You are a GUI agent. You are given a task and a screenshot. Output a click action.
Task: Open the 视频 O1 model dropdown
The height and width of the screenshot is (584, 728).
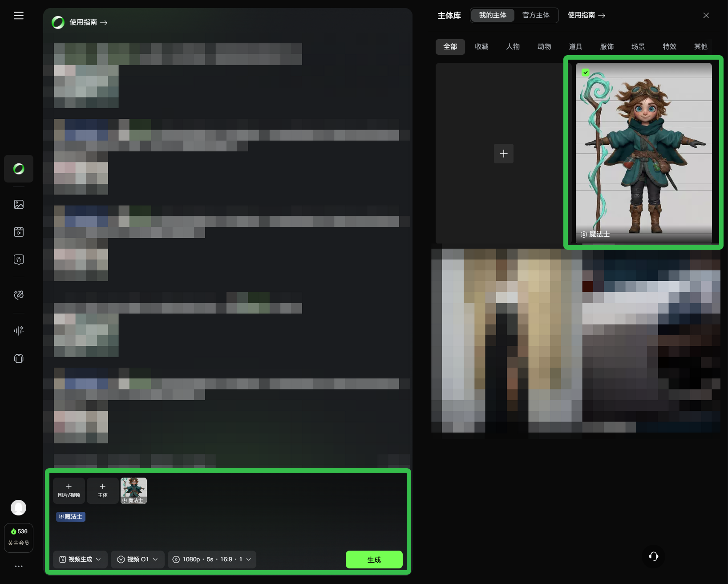click(138, 560)
